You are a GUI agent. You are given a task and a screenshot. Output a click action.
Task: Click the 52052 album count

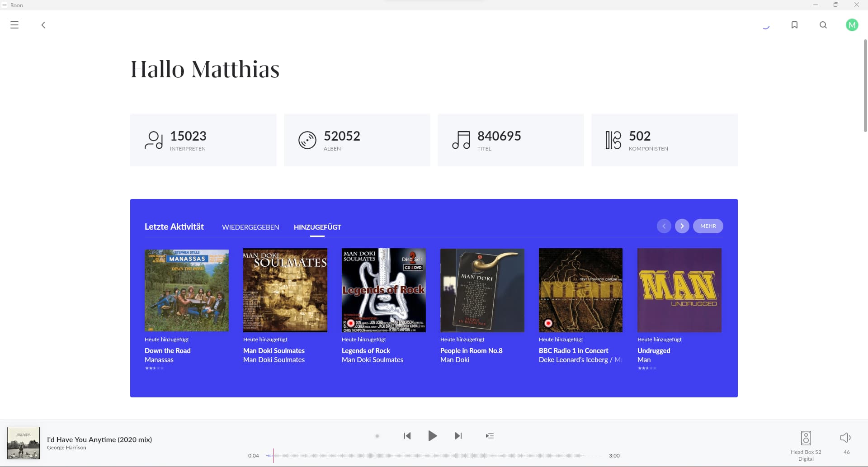(x=342, y=136)
